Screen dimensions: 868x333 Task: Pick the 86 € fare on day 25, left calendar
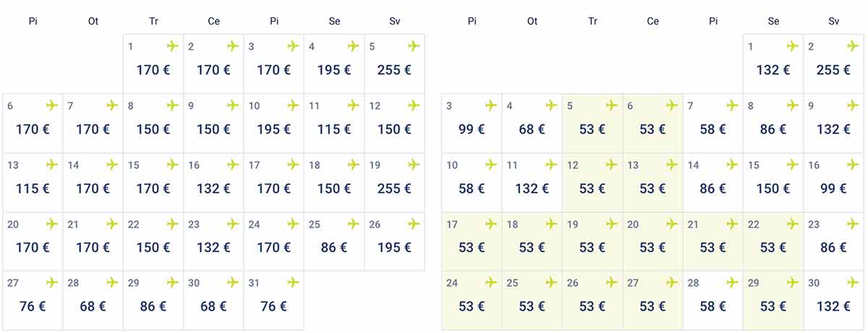pos(333,248)
